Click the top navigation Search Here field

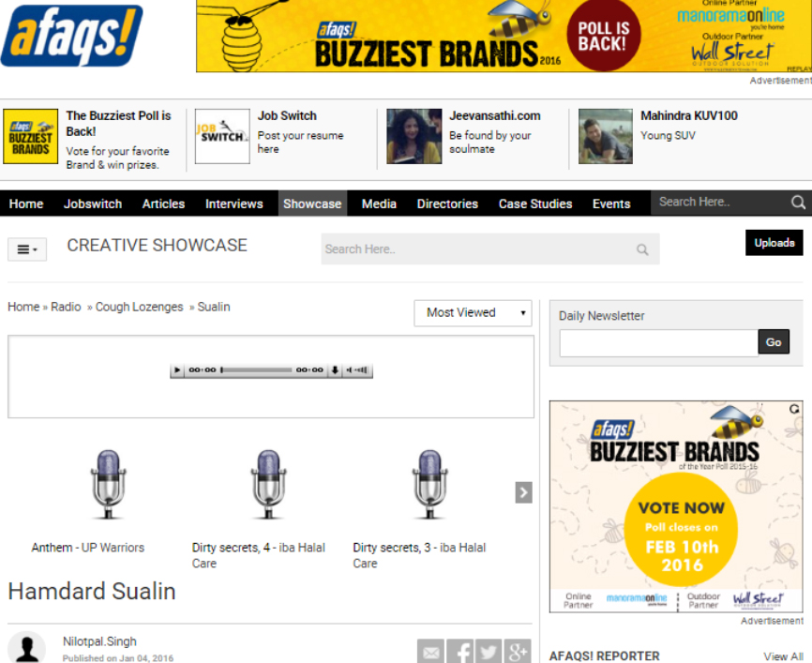(x=720, y=202)
